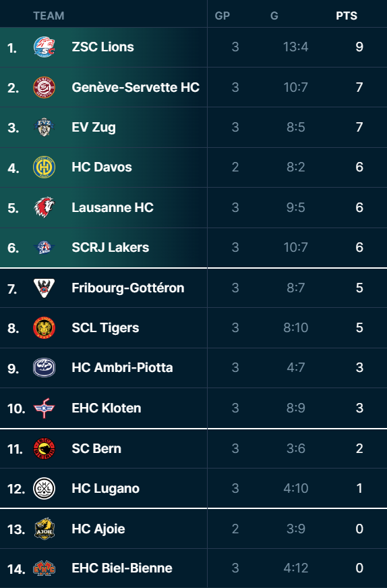Click the Lausanne HC lion logo

pos(44,207)
